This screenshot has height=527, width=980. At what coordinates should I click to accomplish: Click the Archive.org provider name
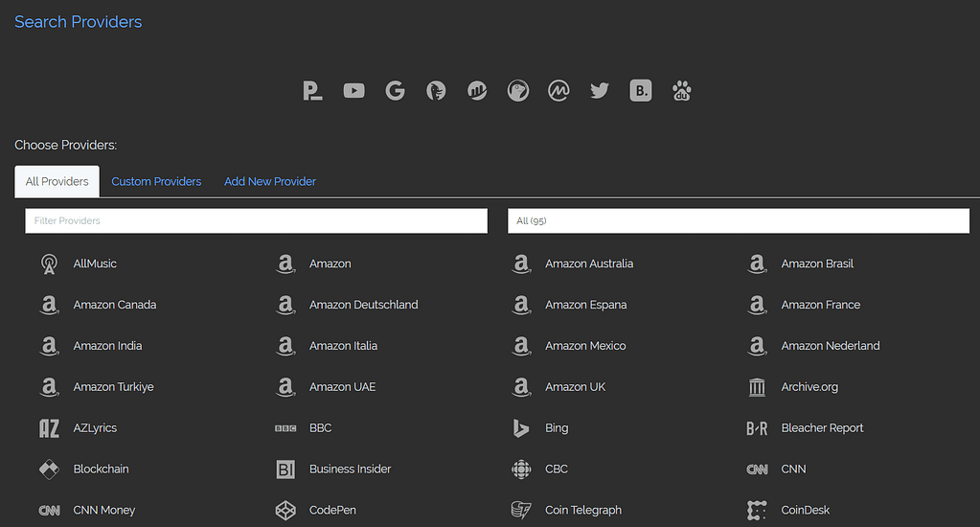(x=809, y=387)
